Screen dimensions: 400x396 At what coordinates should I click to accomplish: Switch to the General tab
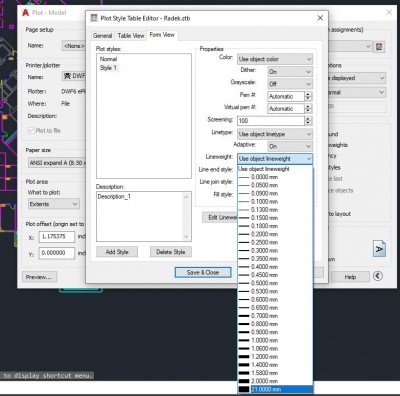[x=102, y=36]
